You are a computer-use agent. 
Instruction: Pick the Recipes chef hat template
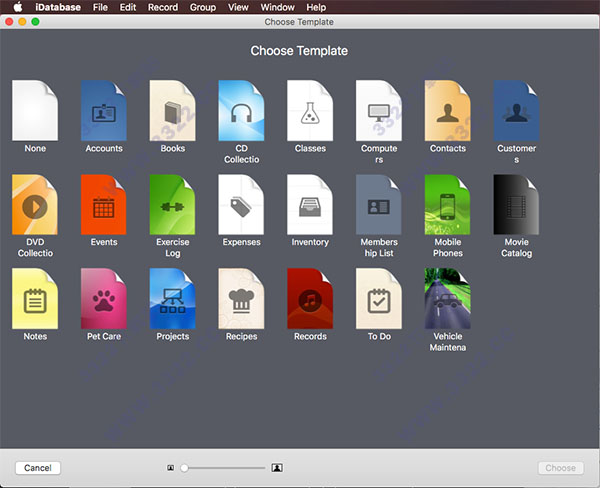pyautogui.click(x=241, y=299)
